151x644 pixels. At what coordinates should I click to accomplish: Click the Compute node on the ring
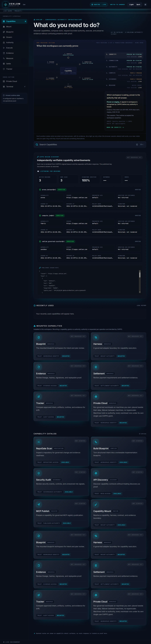(68, 84)
